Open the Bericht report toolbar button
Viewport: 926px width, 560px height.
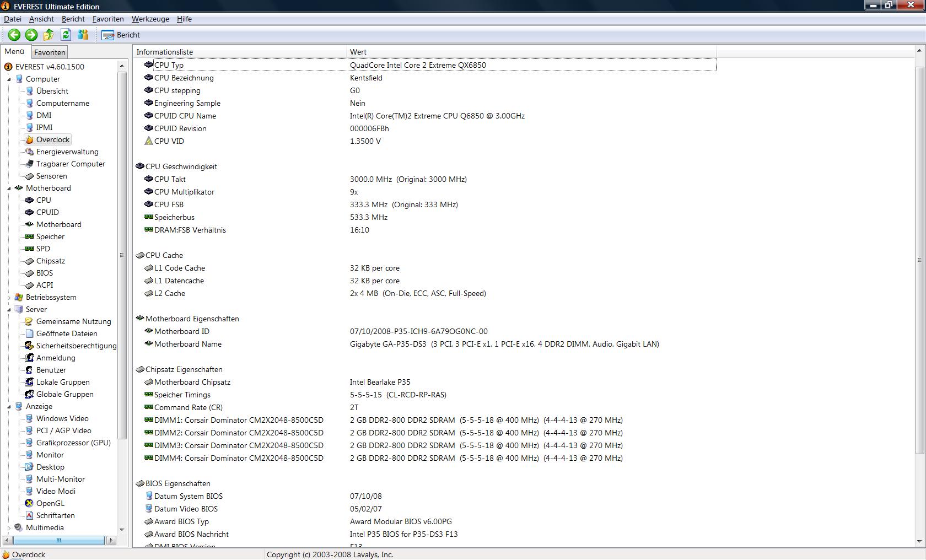121,35
